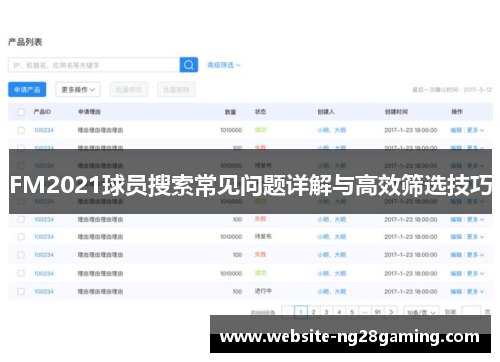Tick the select-all checkbox in table header

click(21, 112)
